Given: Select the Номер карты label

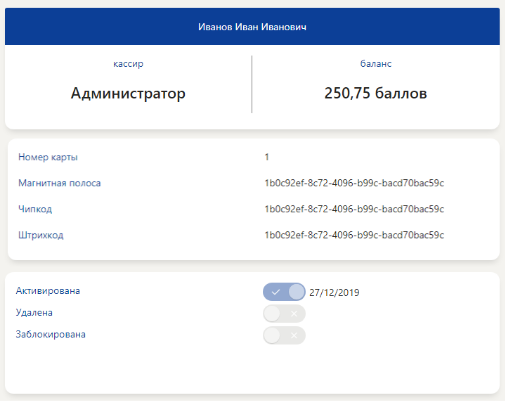Looking at the screenshot, I should click(48, 157).
